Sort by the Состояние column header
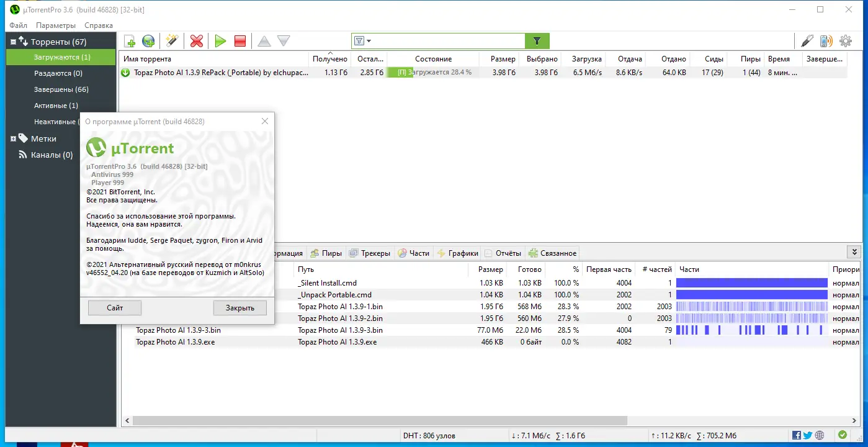Image resolution: width=868 pixels, height=447 pixels. (433, 59)
